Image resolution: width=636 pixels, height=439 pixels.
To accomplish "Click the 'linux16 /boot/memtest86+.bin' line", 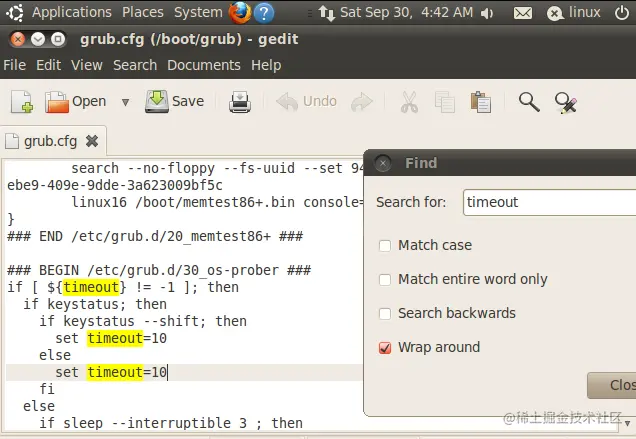I will [217, 202].
